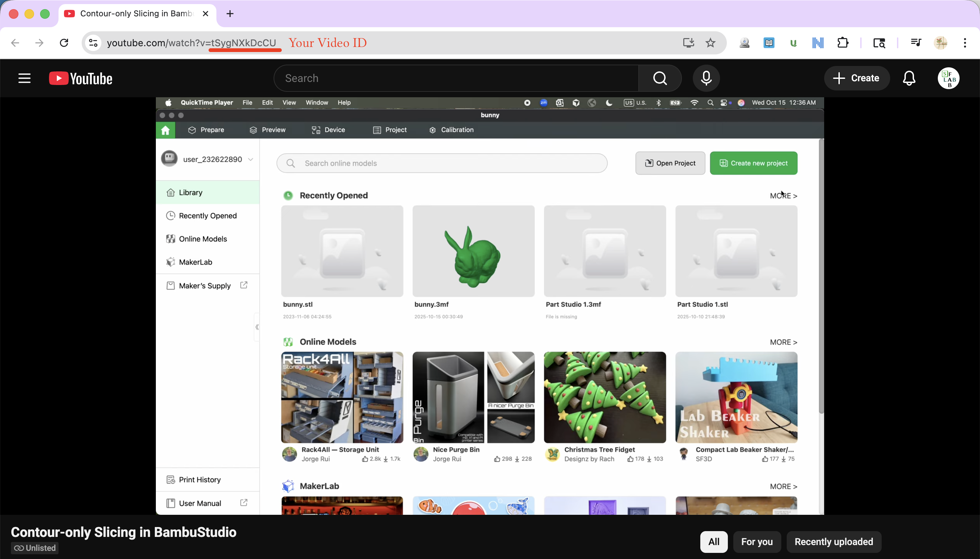Viewport: 980px width, 559px height.
Task: Switch to the Calibration tab
Action: click(x=452, y=130)
